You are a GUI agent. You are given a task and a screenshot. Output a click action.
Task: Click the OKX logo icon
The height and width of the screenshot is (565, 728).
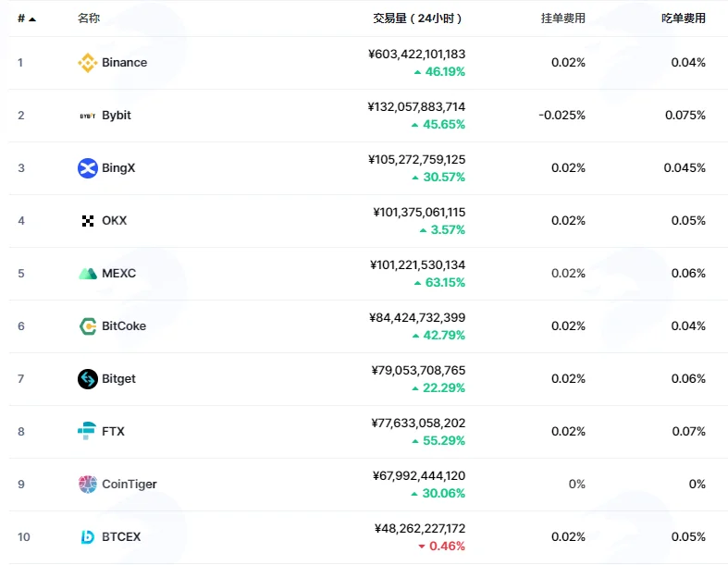click(x=87, y=221)
